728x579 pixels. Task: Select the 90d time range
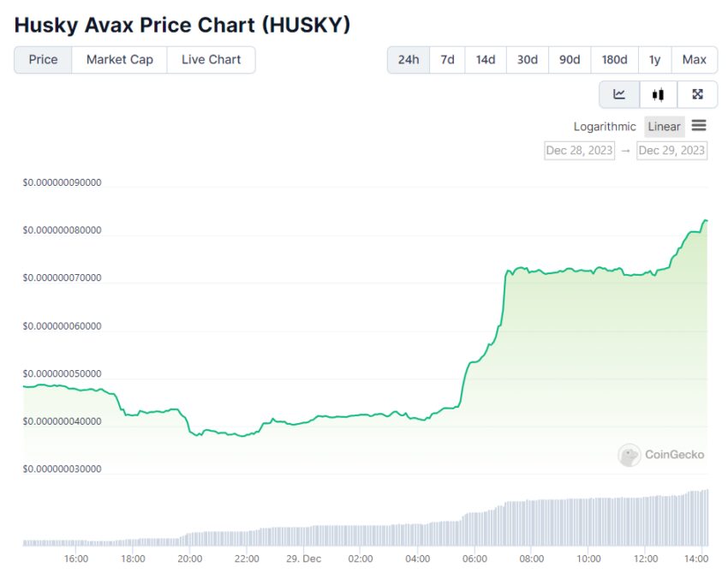[x=569, y=60]
